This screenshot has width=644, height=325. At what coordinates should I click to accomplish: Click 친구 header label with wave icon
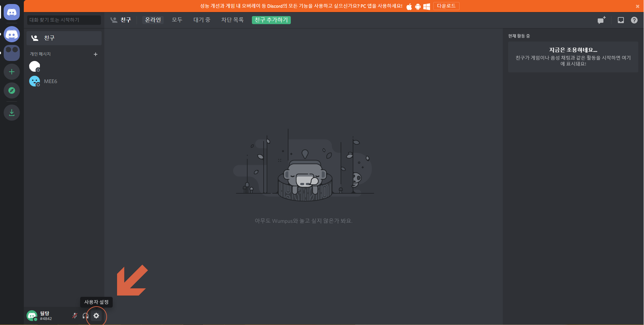coord(121,20)
